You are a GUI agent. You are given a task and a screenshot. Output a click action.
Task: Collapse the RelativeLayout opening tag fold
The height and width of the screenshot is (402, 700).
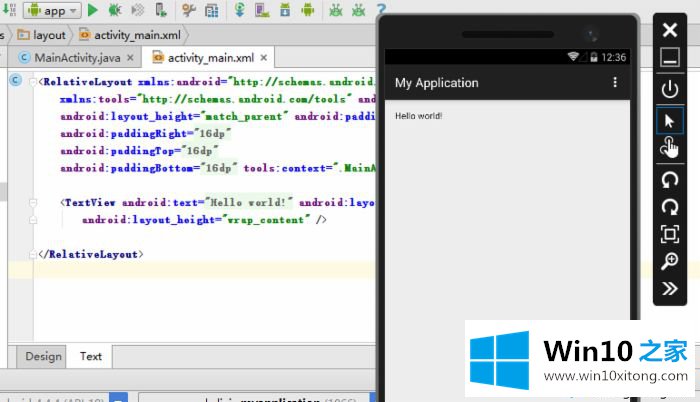click(33, 82)
